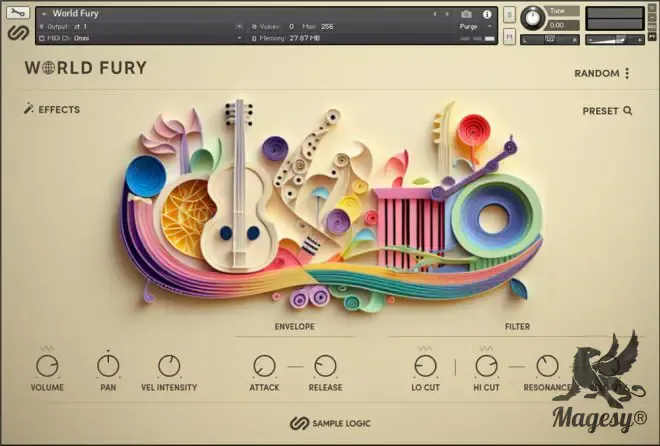Screen dimensions: 660x446
Task: Click the HI CUT knob
Action: point(487,366)
